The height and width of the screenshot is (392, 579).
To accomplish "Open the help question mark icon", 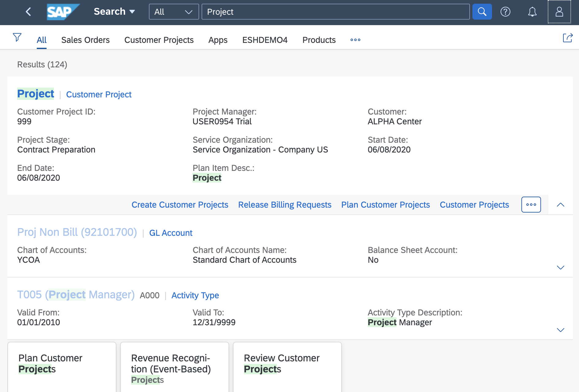I will [505, 12].
